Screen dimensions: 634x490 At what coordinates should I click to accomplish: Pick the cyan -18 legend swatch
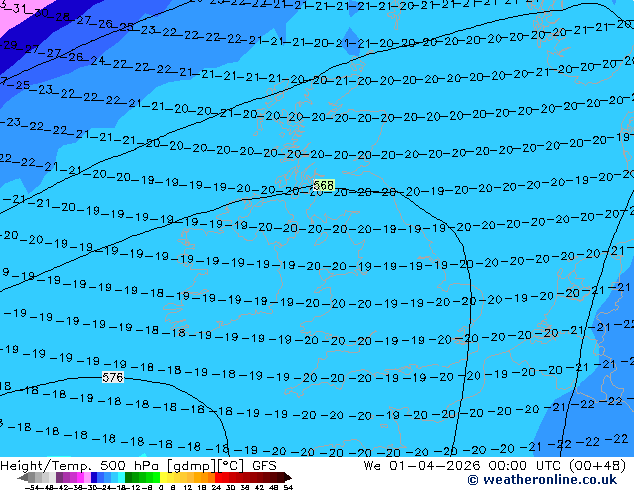click(121, 478)
